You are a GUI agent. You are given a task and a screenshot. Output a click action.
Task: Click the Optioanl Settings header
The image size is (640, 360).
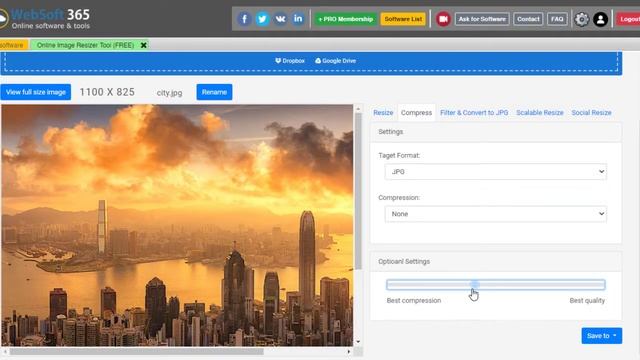pos(496,261)
